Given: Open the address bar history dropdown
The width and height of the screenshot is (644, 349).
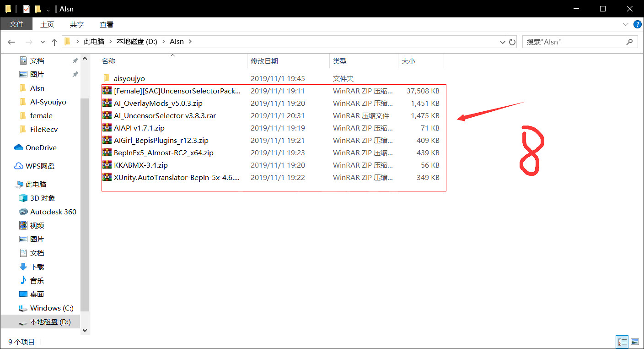Looking at the screenshot, I should point(503,42).
